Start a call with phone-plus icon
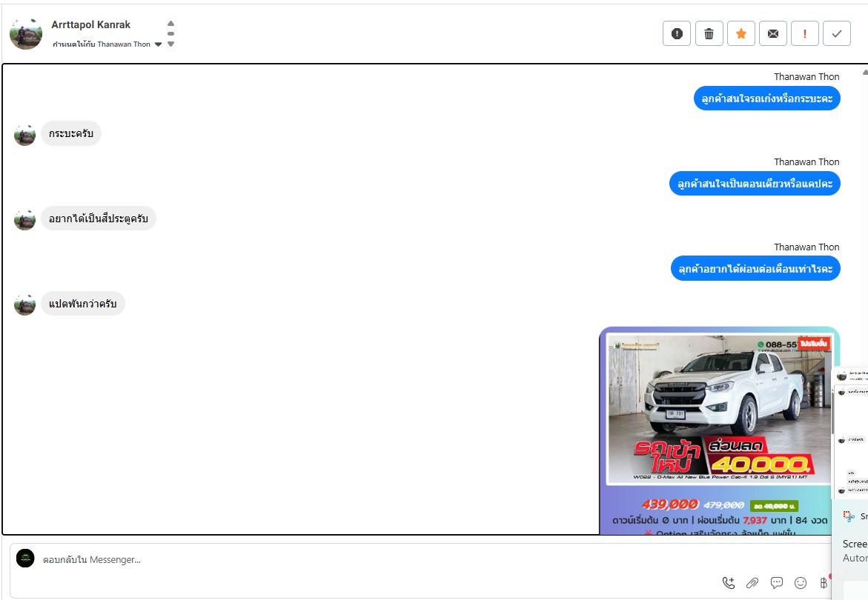The width and height of the screenshot is (868, 600). [729, 582]
